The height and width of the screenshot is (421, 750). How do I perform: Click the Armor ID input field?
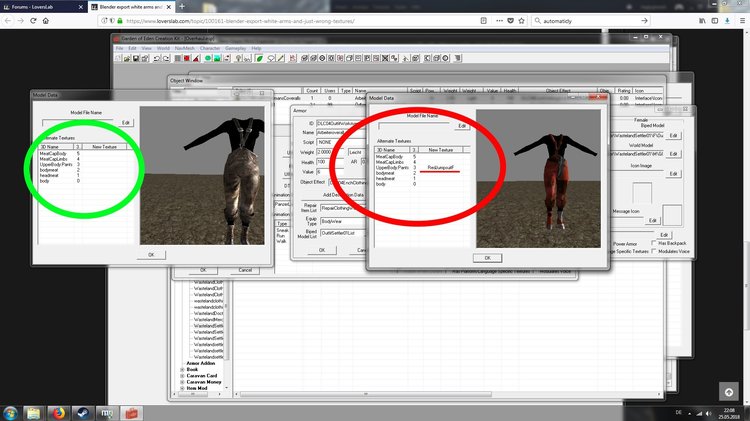click(x=341, y=123)
